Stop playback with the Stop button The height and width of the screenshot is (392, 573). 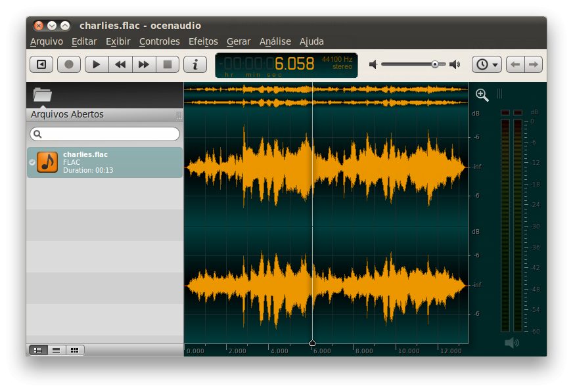(168, 64)
